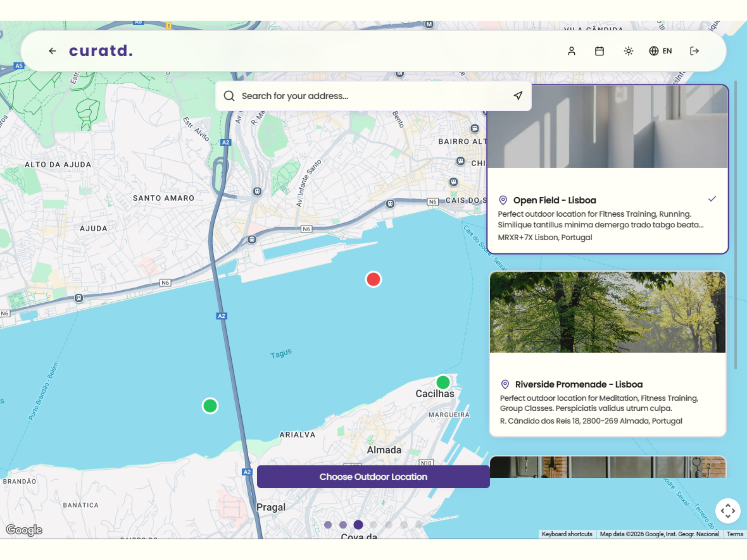Open the EN language selector
Screen dimensions: 747x560
pyautogui.click(x=661, y=51)
